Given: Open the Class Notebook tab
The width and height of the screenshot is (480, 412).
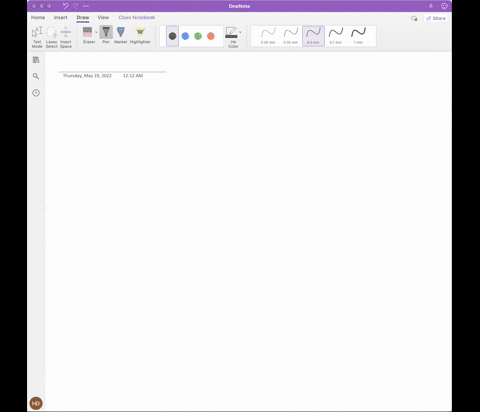Looking at the screenshot, I should [x=137, y=17].
